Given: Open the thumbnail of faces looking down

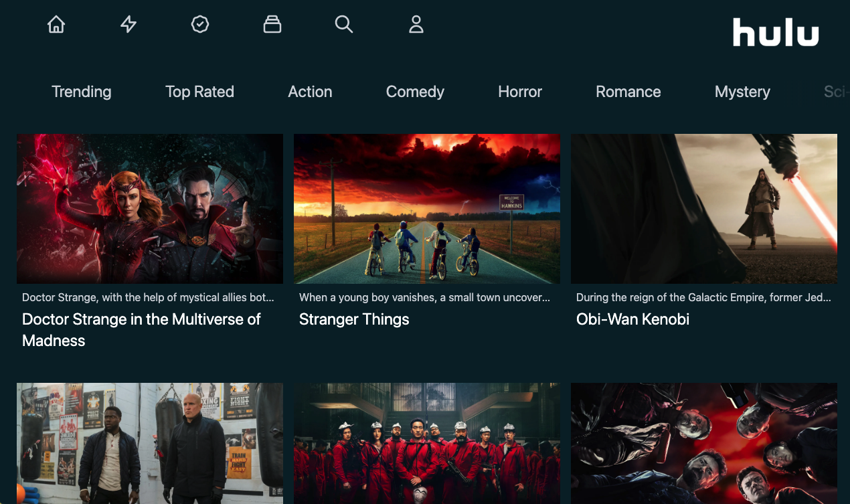Looking at the screenshot, I should (704, 443).
